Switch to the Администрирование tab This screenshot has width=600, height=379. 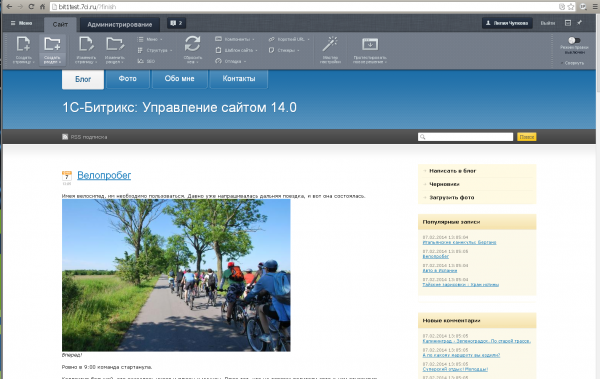(x=119, y=25)
